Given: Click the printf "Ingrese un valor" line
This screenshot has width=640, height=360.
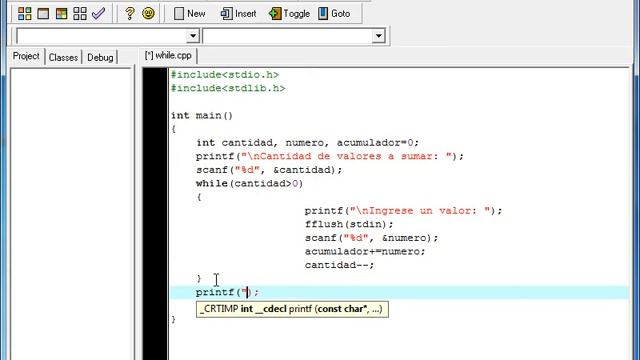Looking at the screenshot, I should (x=403, y=211).
